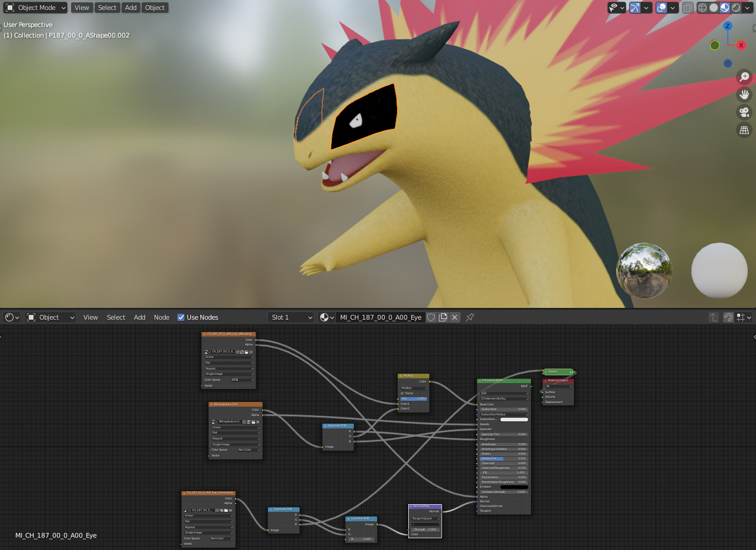Viewport: 756px width, 550px height.
Task: Open gizmo options dropdown arrow
Action: pyautogui.click(x=646, y=8)
